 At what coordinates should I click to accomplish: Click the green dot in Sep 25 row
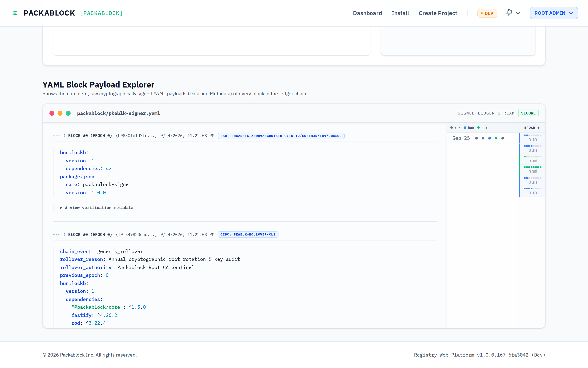[496, 138]
